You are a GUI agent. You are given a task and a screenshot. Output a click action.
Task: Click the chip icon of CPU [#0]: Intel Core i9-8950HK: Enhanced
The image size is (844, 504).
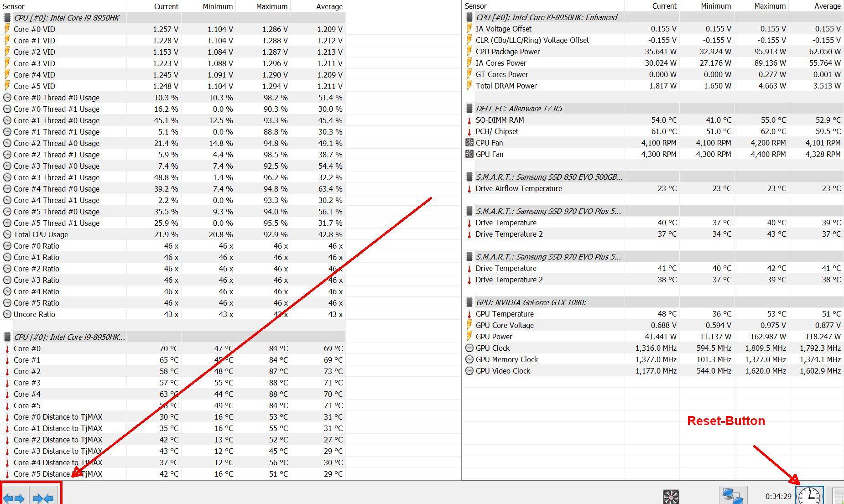tap(469, 17)
